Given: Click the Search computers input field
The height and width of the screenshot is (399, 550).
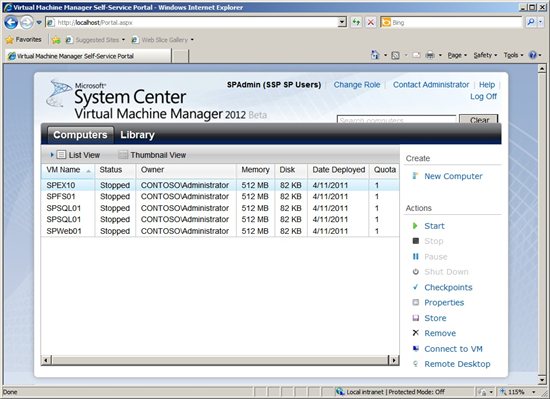Looking at the screenshot, I should [397, 119].
